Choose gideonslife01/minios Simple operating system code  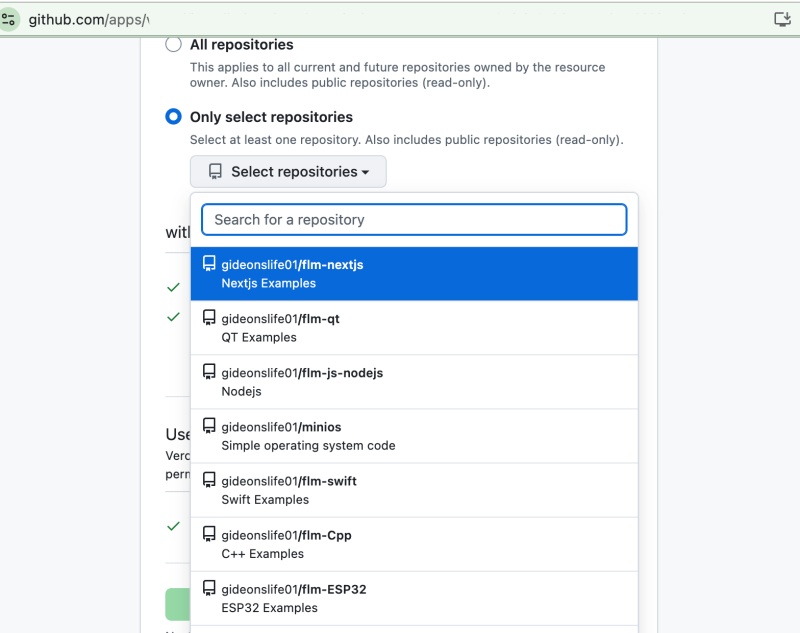click(x=414, y=436)
